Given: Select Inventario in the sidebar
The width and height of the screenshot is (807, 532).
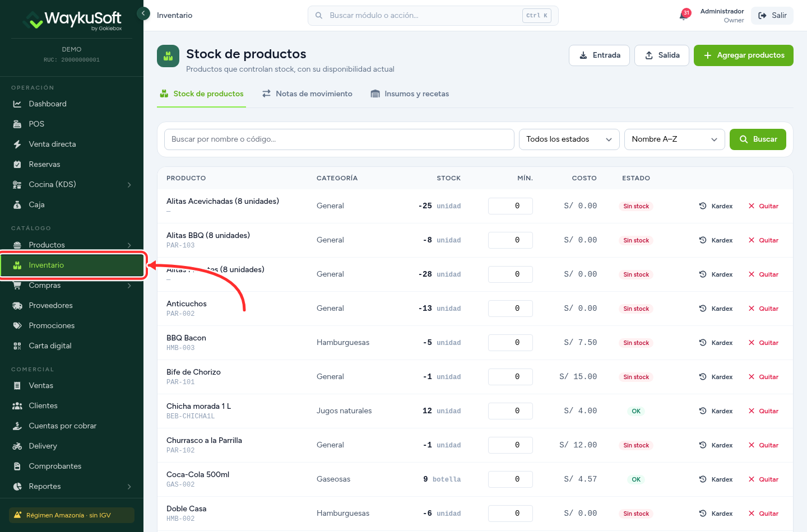Looking at the screenshot, I should coord(72,265).
